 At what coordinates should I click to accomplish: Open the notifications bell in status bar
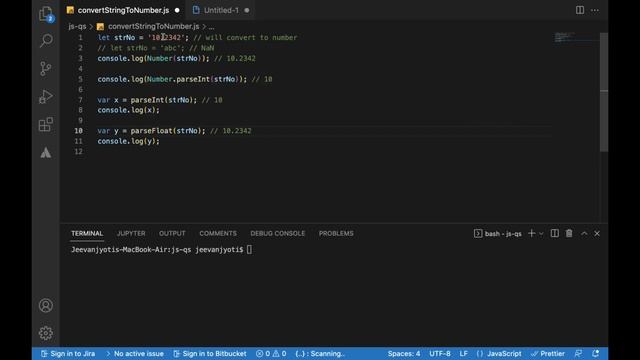point(596,353)
